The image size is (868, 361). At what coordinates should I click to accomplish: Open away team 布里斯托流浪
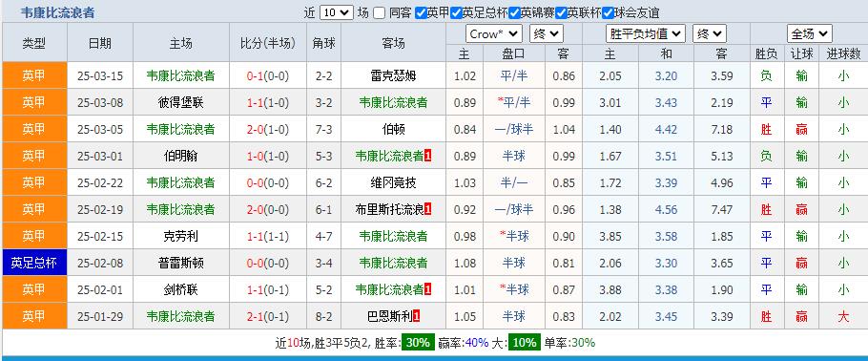389,209
